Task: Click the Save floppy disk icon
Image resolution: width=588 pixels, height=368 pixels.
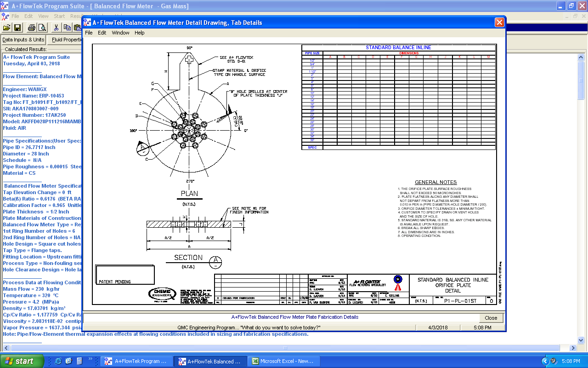Action: pyautogui.click(x=17, y=28)
